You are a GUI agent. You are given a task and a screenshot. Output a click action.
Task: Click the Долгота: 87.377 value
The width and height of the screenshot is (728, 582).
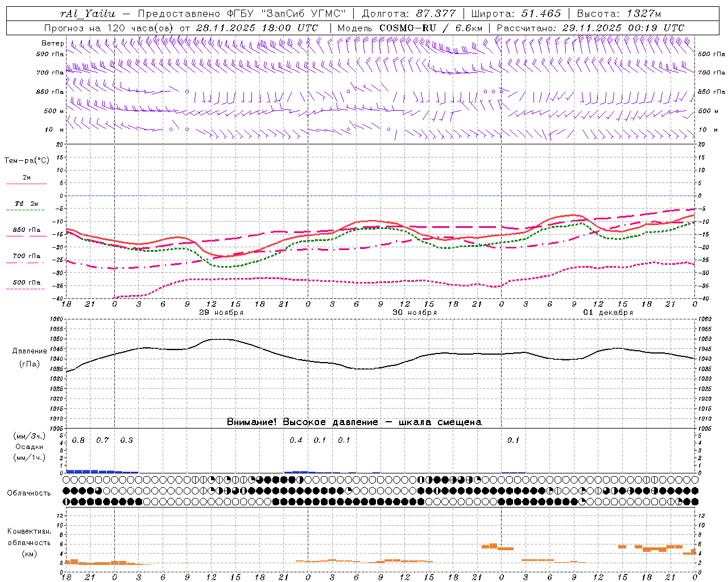[408, 14]
